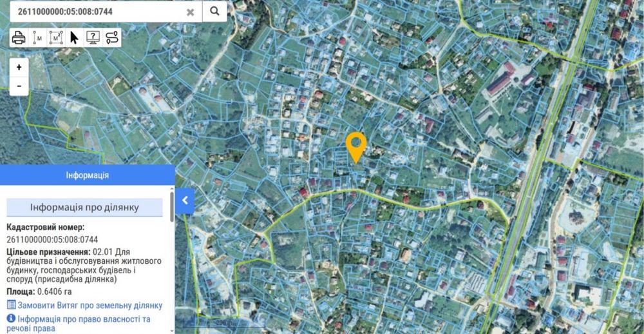The image size is (644, 334).
Task: Click the orange parcel location marker
Action: (356, 147)
